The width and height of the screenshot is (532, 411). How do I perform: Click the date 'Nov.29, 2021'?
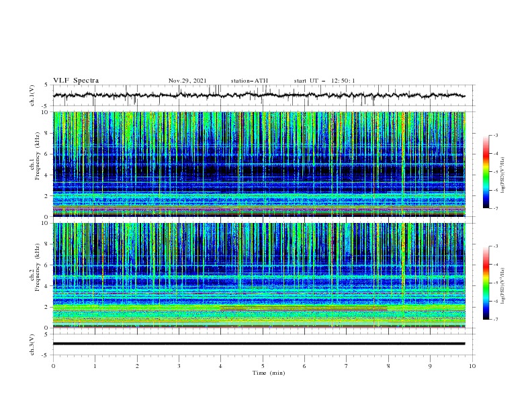(x=187, y=81)
